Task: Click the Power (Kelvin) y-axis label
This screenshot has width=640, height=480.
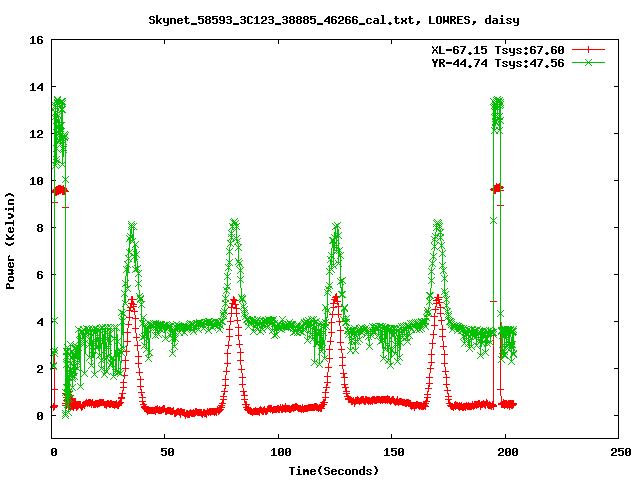Action: click(x=10, y=241)
